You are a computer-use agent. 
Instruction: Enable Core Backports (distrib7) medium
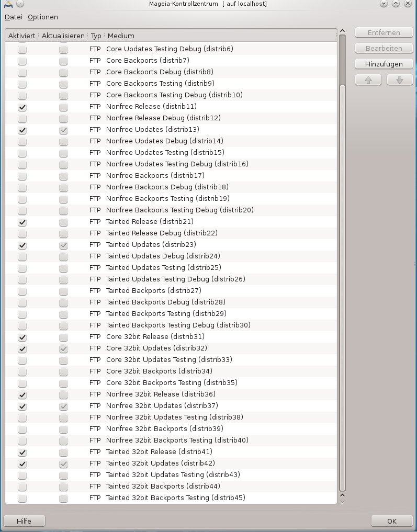(x=22, y=61)
